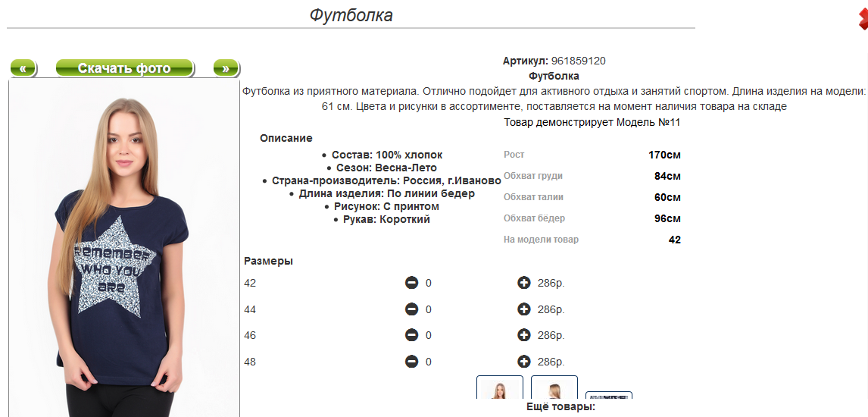Click the quantity value for size 42
The image size is (868, 417).
click(x=429, y=283)
